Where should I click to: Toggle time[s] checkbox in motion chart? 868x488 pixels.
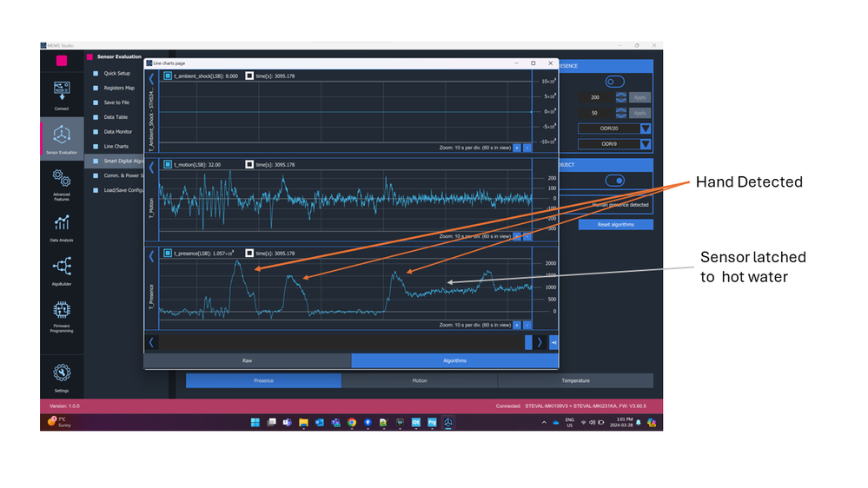(249, 164)
